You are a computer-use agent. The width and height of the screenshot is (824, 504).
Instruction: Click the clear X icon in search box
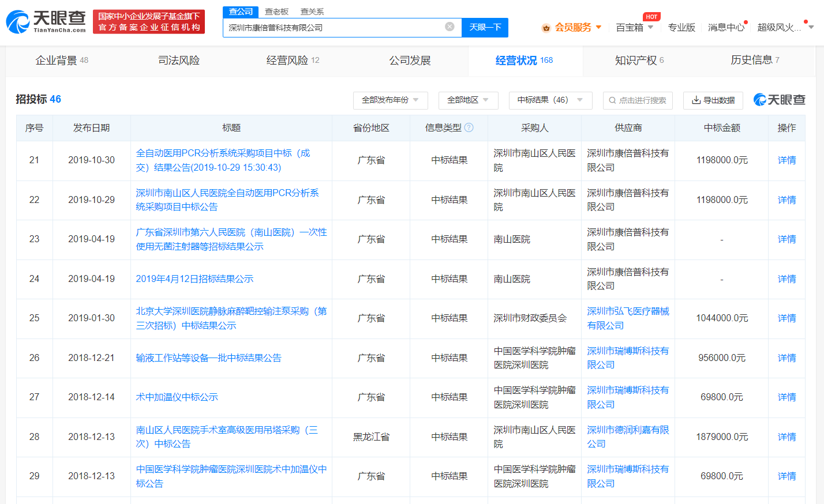pos(450,27)
